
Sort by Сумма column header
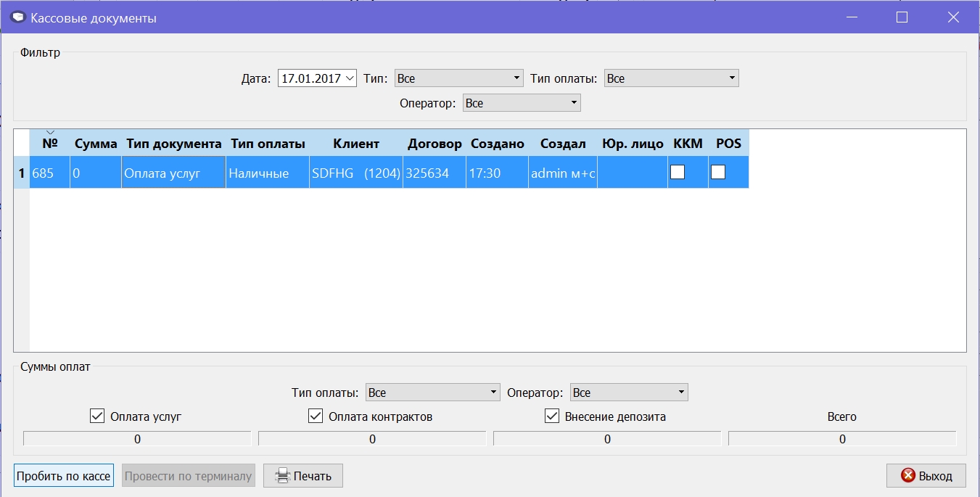[96, 144]
